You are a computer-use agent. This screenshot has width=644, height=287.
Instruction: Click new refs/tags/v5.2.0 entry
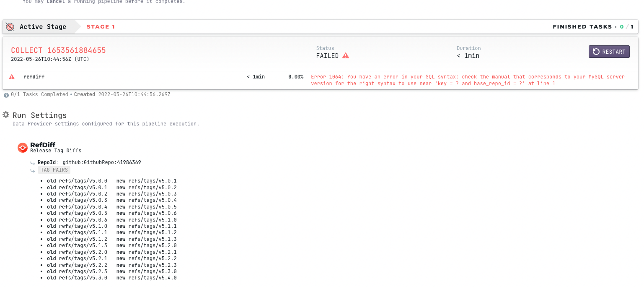pyautogui.click(x=147, y=245)
